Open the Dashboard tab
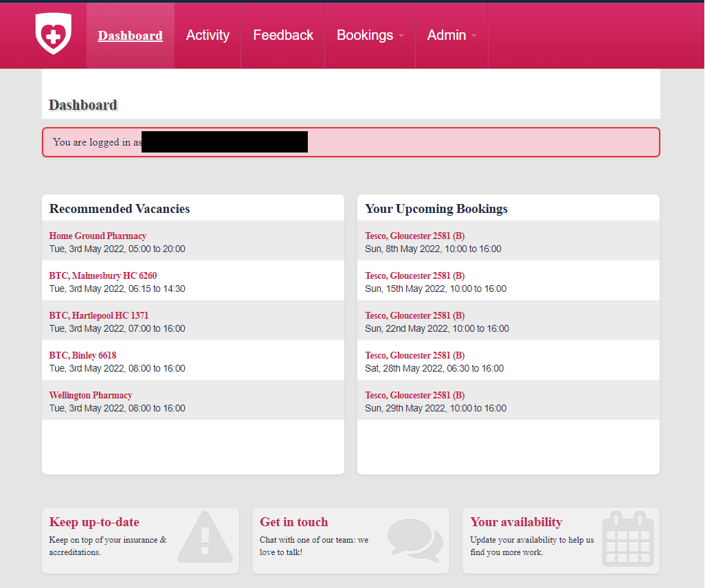The image size is (705, 588). [x=130, y=35]
